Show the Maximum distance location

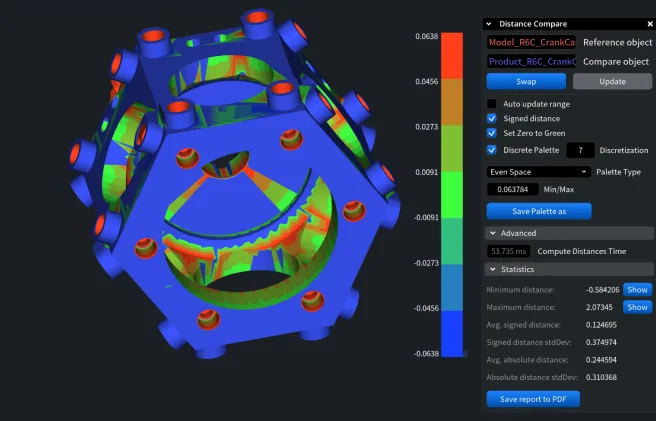pyautogui.click(x=637, y=307)
